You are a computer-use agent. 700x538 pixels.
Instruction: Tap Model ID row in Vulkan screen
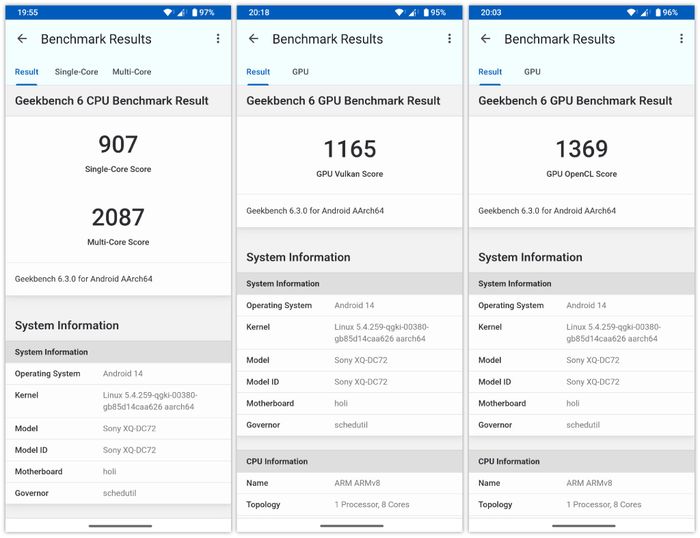click(x=350, y=382)
